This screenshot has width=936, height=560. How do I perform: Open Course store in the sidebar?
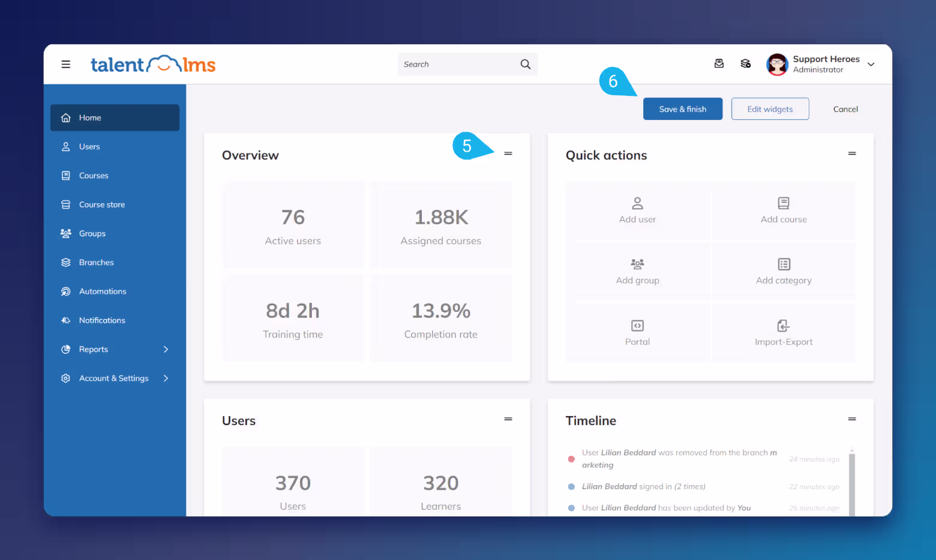(115, 204)
